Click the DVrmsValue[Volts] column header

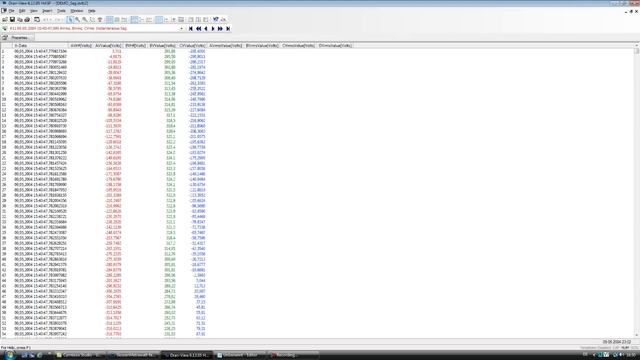(335, 46)
